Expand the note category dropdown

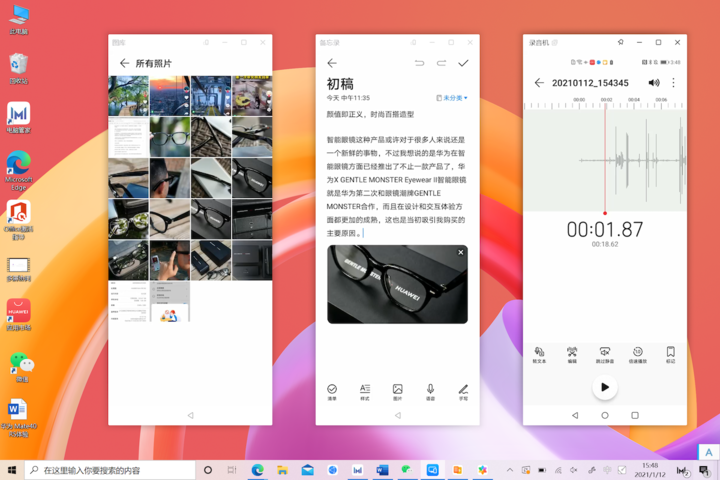click(x=452, y=98)
